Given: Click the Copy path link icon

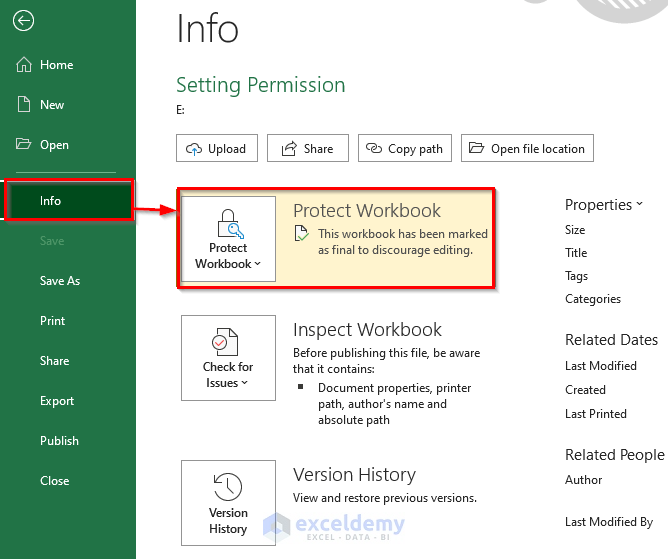Looking at the screenshot, I should (374, 149).
